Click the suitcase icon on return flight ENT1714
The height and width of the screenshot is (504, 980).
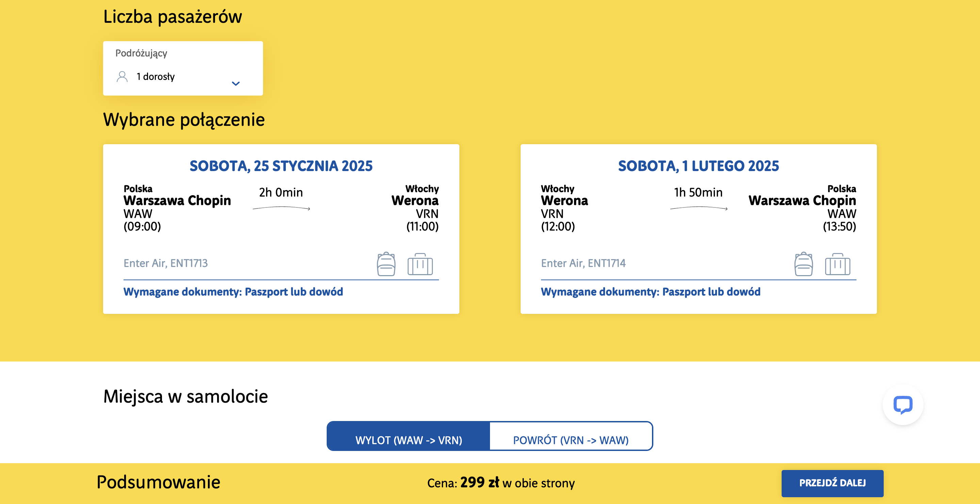pyautogui.click(x=837, y=264)
